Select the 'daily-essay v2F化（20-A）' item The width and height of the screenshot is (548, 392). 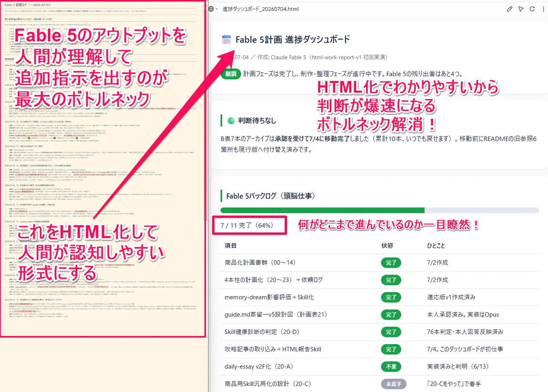(259, 366)
